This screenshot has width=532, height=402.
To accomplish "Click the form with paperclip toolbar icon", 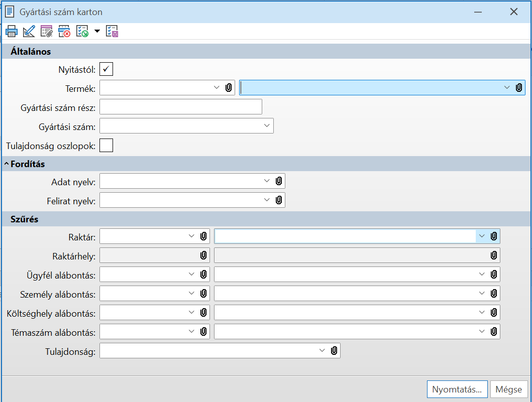I will 47,32.
